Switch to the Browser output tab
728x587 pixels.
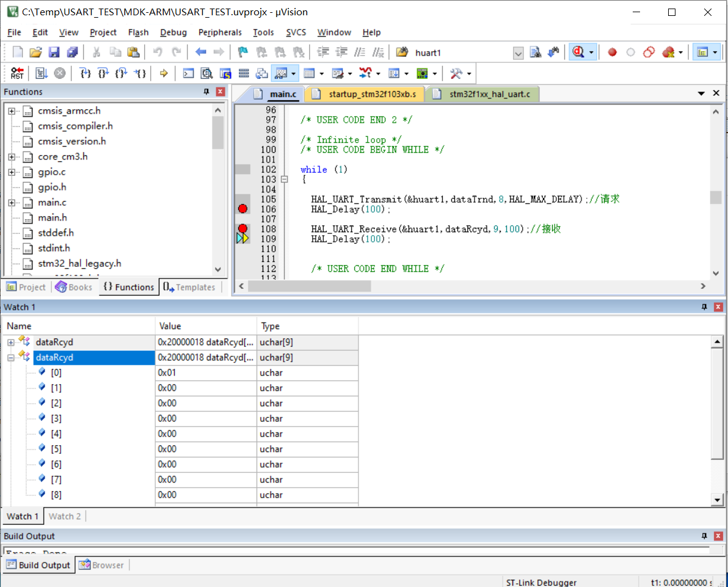[101, 565]
